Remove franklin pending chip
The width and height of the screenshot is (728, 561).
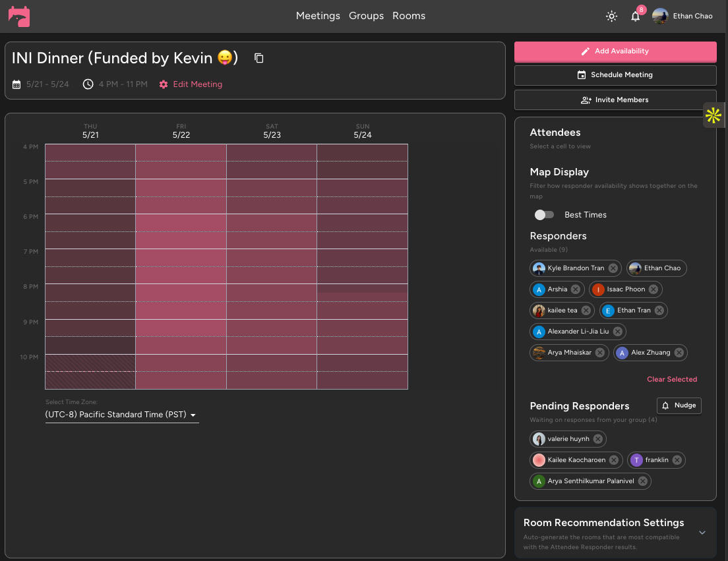click(677, 460)
